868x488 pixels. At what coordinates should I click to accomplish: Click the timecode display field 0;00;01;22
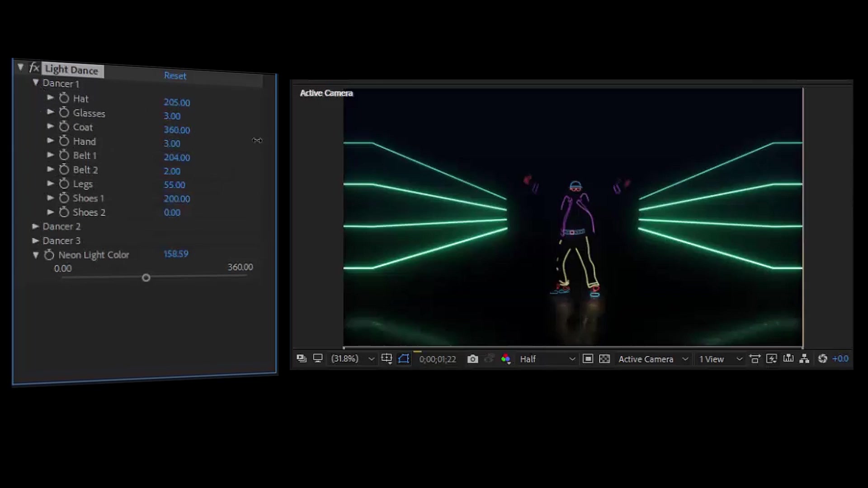pos(438,359)
